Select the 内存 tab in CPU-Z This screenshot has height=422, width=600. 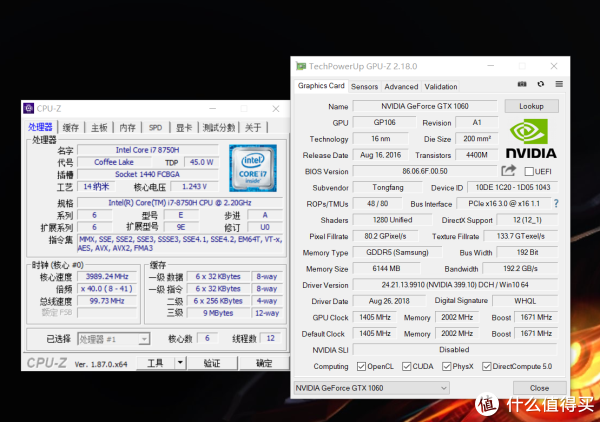[127, 127]
